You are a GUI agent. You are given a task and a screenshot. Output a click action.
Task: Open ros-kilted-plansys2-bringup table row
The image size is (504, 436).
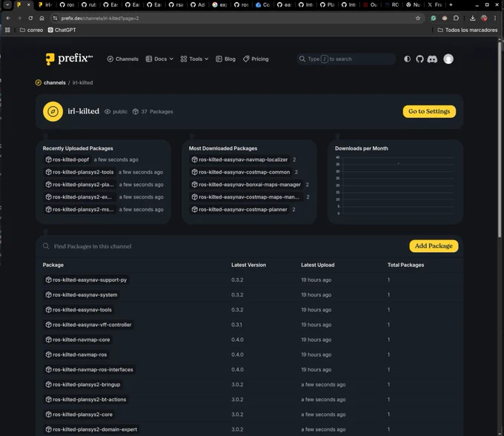pos(249,385)
